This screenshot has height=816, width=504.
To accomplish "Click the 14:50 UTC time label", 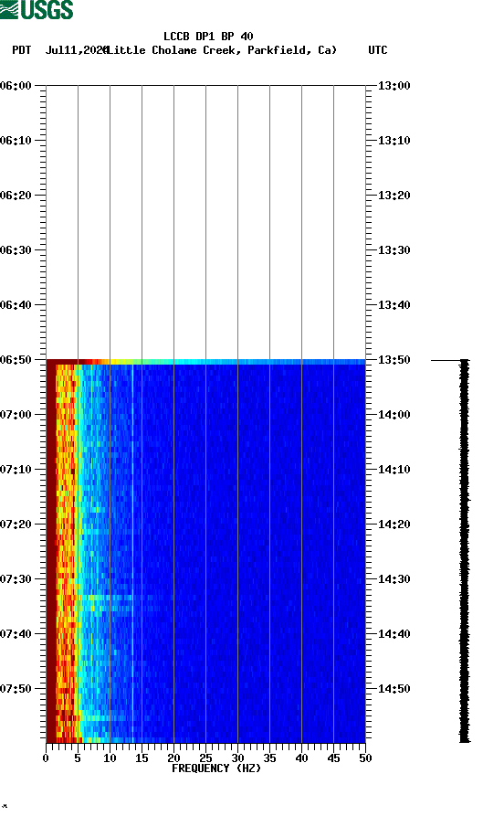I will (394, 688).
